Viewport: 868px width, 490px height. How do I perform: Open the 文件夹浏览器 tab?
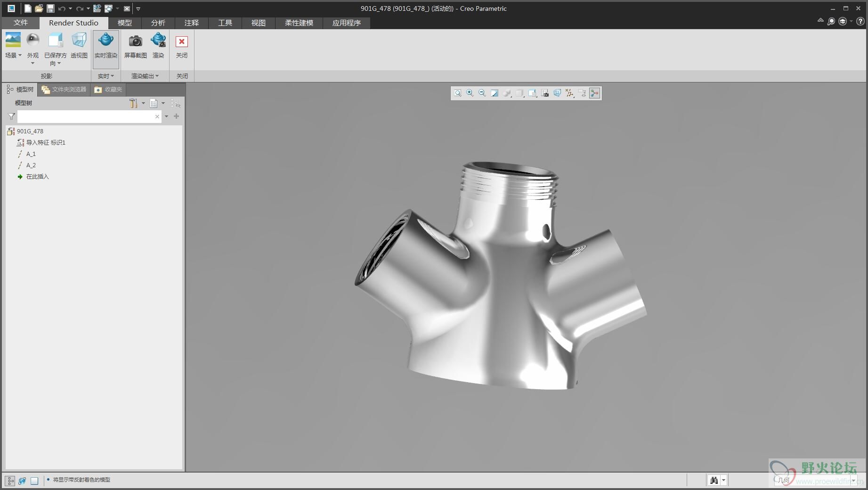[x=64, y=90]
